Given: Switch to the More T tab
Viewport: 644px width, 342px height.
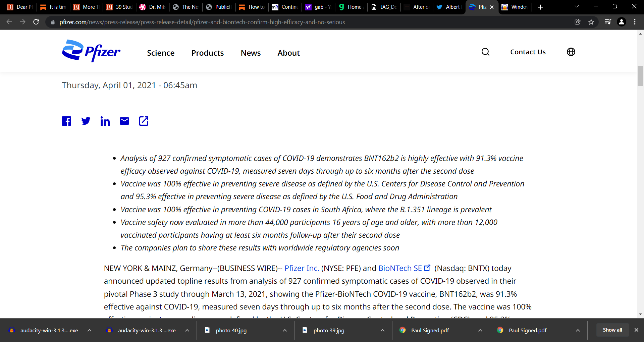Looking at the screenshot, I should tap(86, 7).
